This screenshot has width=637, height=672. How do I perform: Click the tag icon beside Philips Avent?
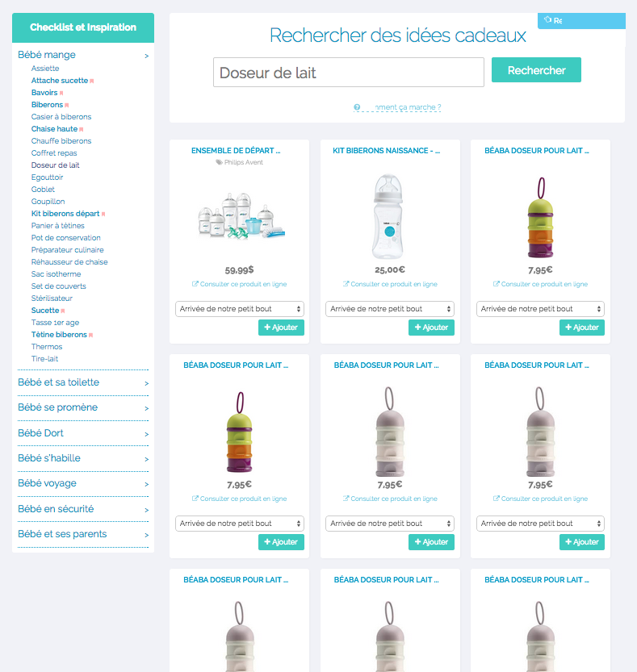click(x=219, y=162)
